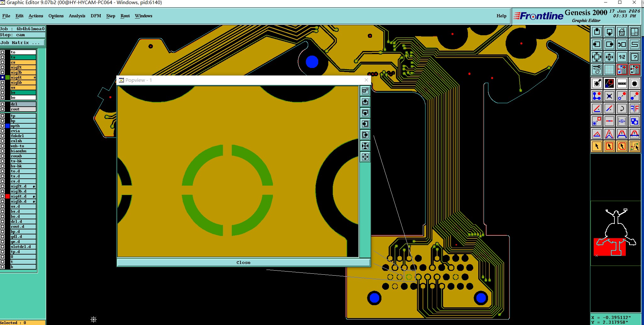The image size is (644, 325).
Task: Open the display settings wrench and palette icon
Action: click(597, 70)
